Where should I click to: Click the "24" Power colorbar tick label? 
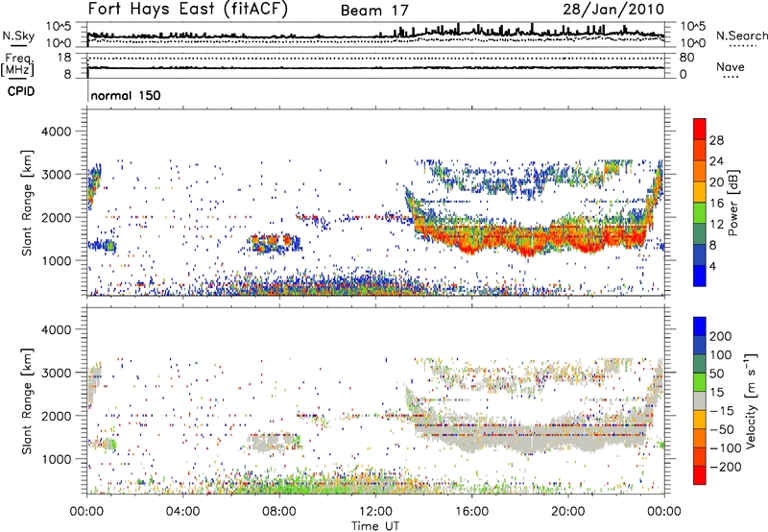pos(716,161)
